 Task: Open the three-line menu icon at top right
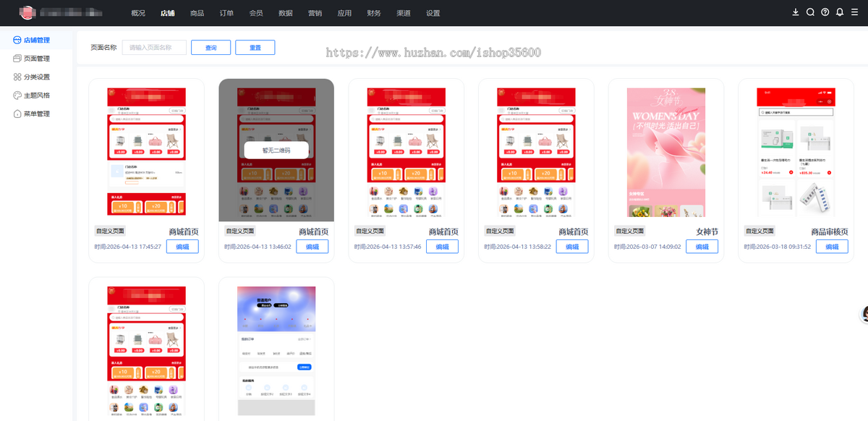854,12
